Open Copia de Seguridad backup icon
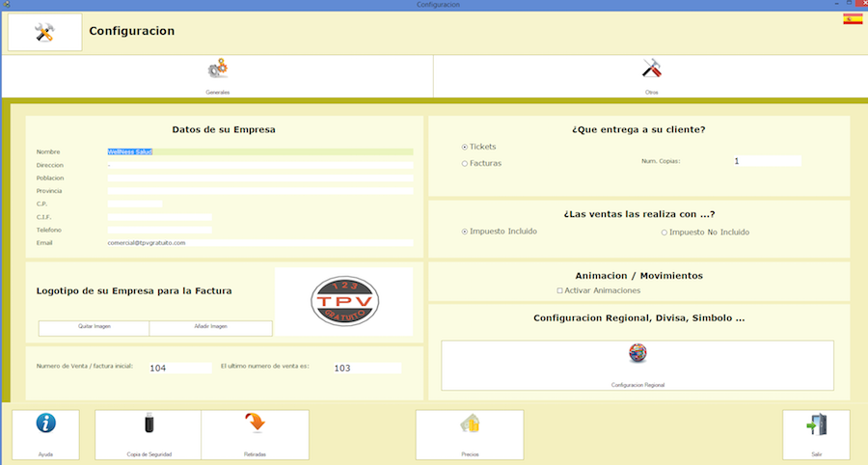Image resolution: width=868 pixels, height=465 pixels. point(148,425)
